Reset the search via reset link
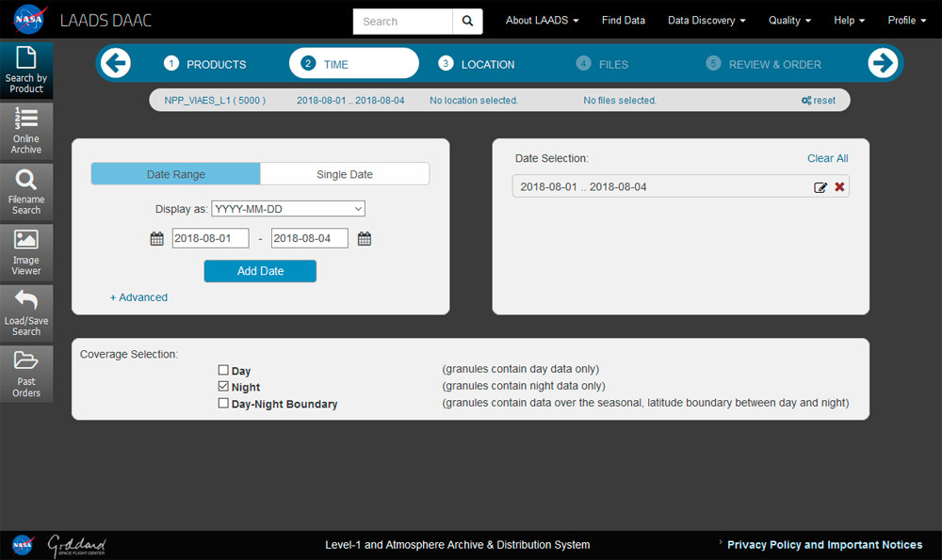The height and width of the screenshot is (560, 942). tap(819, 101)
